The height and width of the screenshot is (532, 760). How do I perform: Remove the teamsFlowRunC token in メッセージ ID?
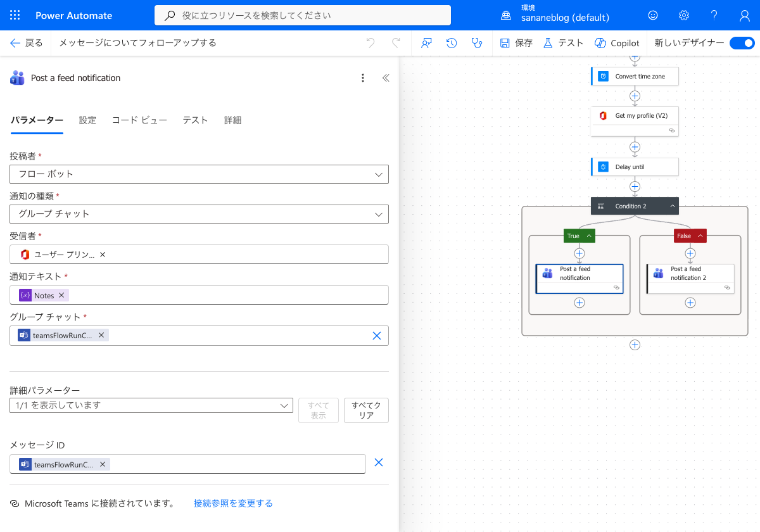[103, 464]
